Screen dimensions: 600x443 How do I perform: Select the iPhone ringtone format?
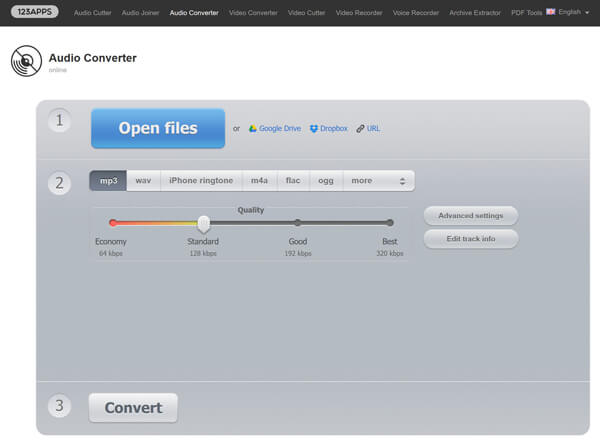click(201, 181)
